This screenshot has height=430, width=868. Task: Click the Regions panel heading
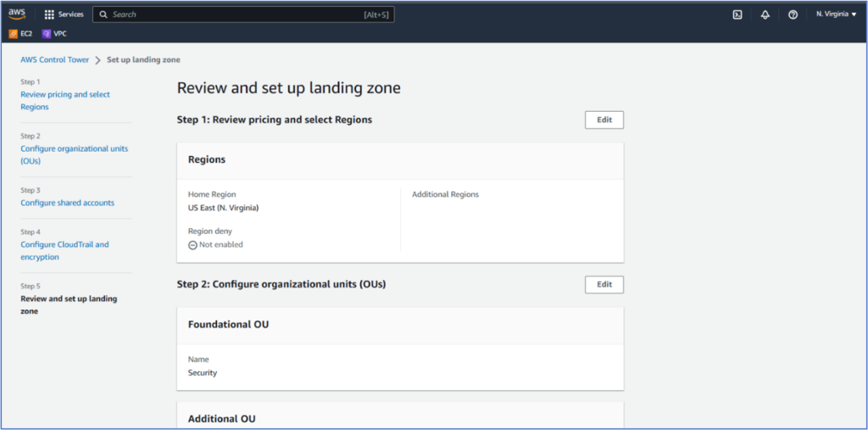pos(207,159)
